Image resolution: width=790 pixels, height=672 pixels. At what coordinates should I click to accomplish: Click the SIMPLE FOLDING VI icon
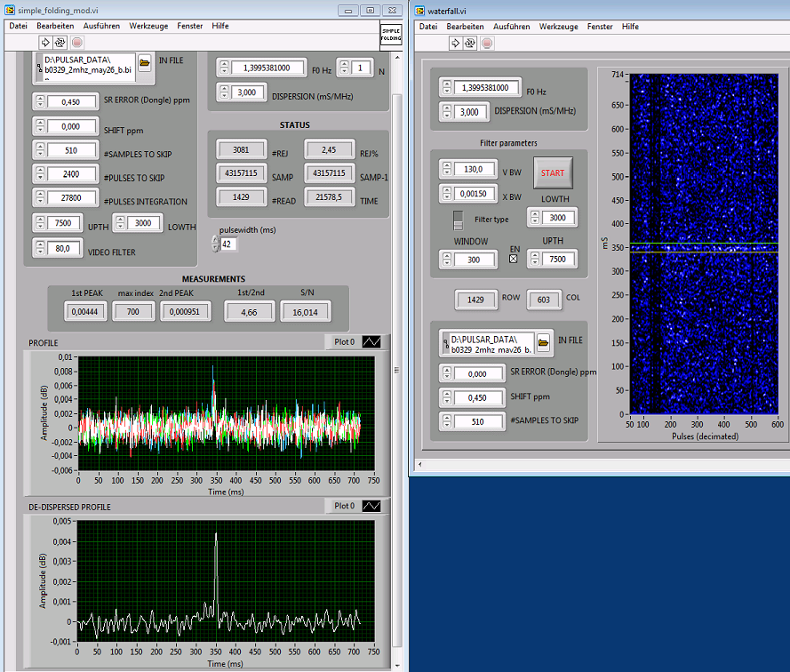pyautogui.click(x=391, y=34)
